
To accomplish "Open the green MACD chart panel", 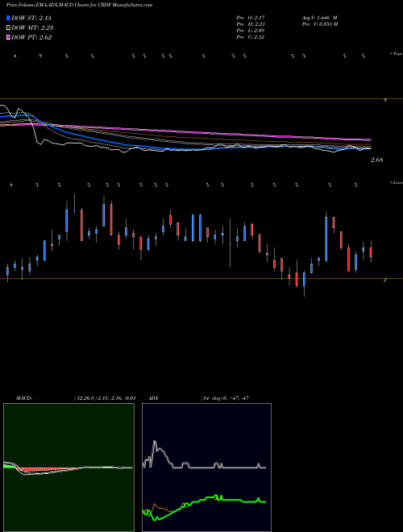I will click(x=69, y=468).
